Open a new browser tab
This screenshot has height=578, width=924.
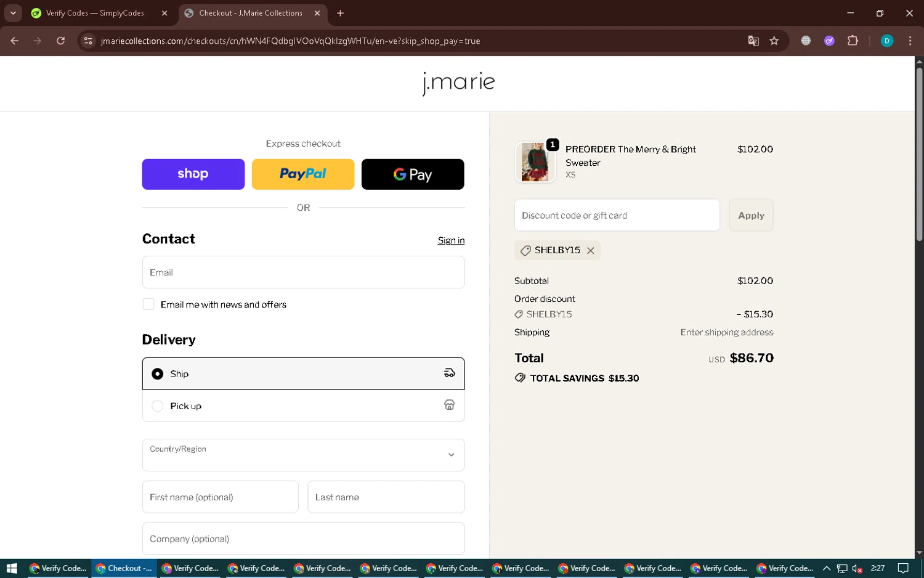340,13
